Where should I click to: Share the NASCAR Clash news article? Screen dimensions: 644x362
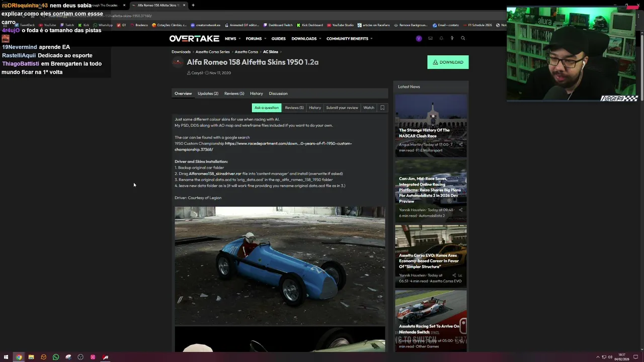pos(460,144)
